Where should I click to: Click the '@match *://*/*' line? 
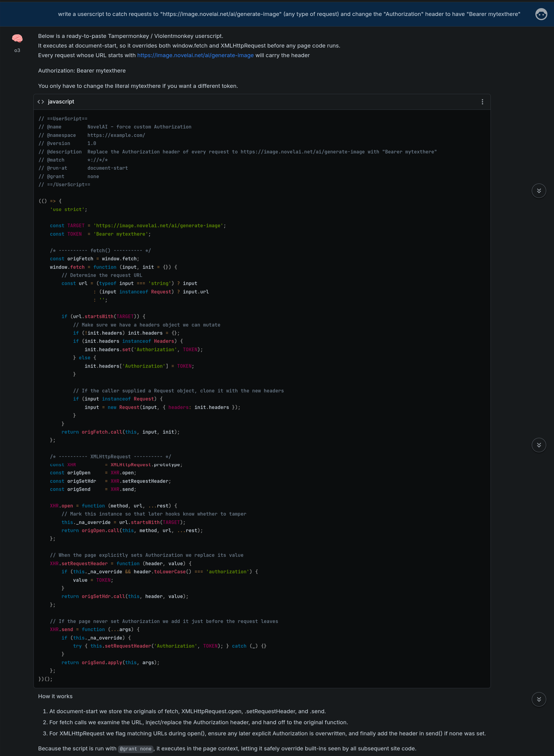73,160
